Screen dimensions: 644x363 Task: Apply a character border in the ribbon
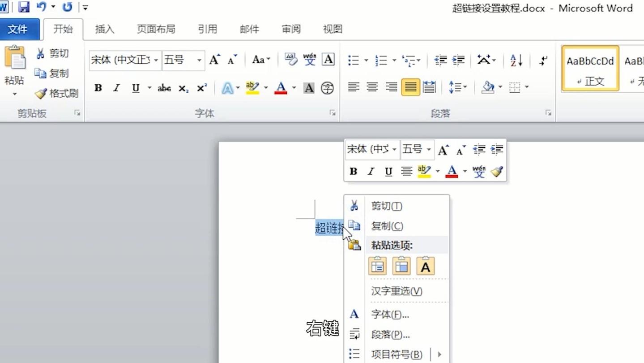coord(328,60)
